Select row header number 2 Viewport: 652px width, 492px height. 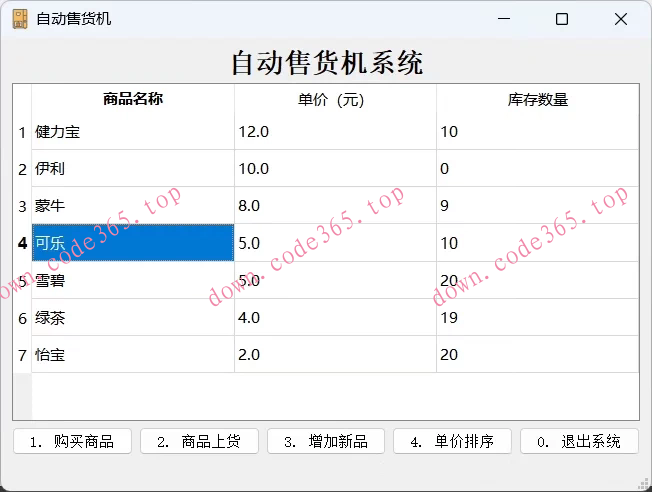click(22, 169)
